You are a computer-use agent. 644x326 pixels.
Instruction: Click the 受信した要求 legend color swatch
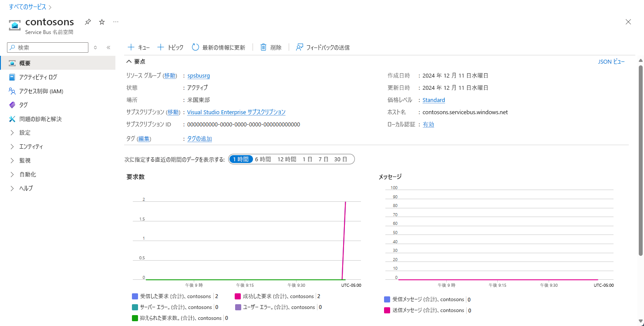(135, 296)
